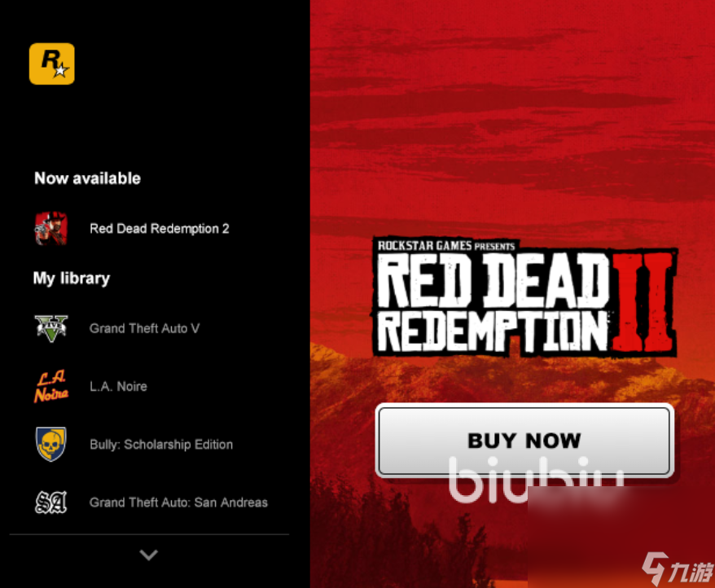Click the Rockstar Games Presents text
Viewport: 715px width, 588px height.
(x=446, y=246)
